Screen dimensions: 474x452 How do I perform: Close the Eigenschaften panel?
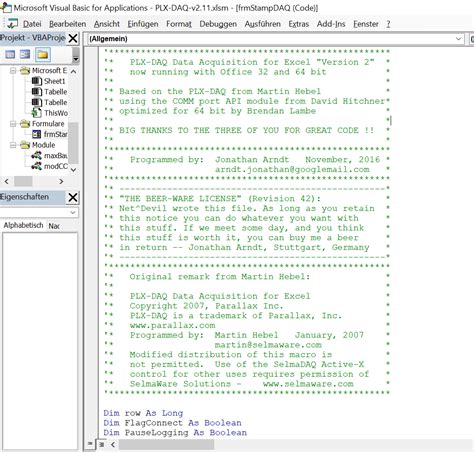(x=73, y=197)
